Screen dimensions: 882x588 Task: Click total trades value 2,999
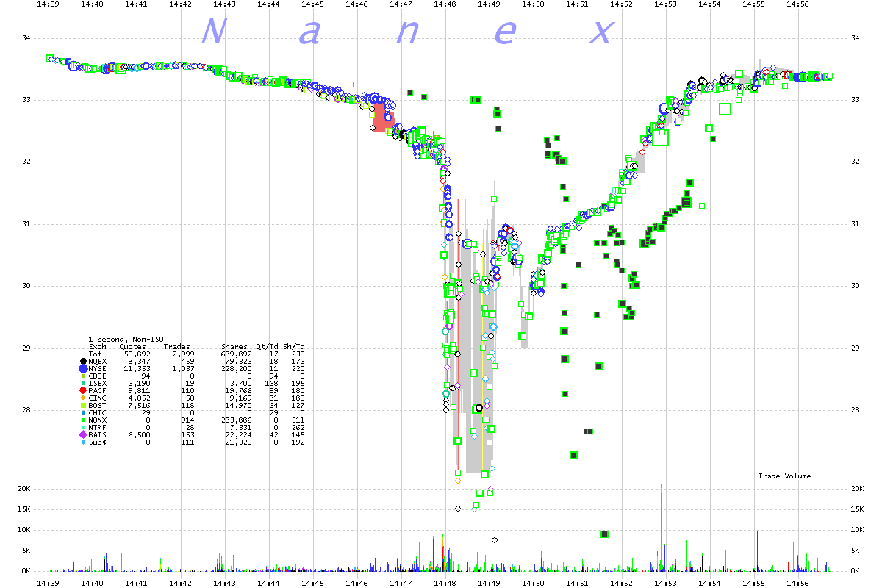pyautogui.click(x=184, y=354)
